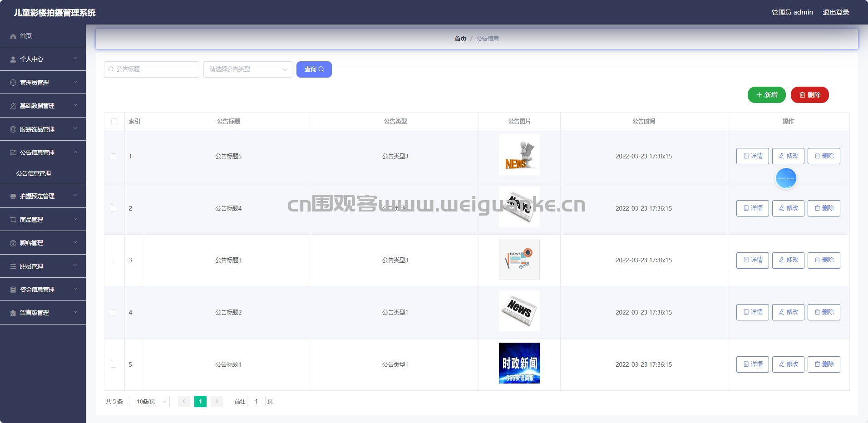The height and width of the screenshot is (423, 868).
Task: Expand the 商品管理 chevron
Action: pyautogui.click(x=75, y=219)
